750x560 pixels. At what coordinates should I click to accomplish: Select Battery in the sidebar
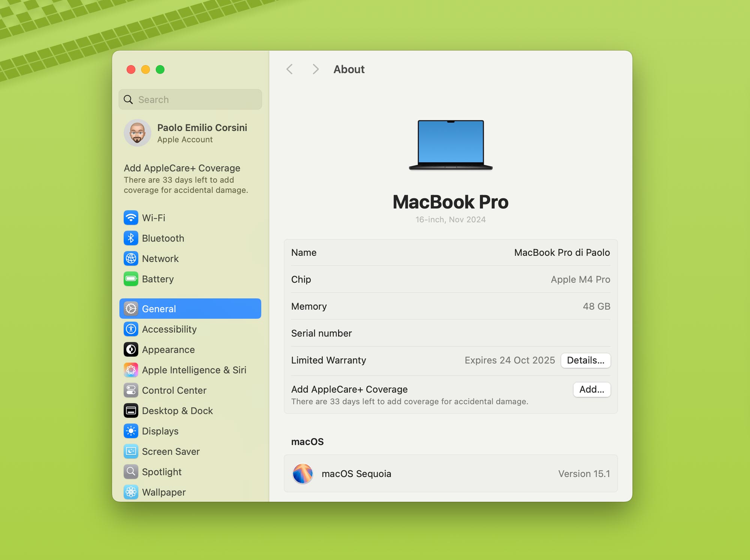pos(190,279)
